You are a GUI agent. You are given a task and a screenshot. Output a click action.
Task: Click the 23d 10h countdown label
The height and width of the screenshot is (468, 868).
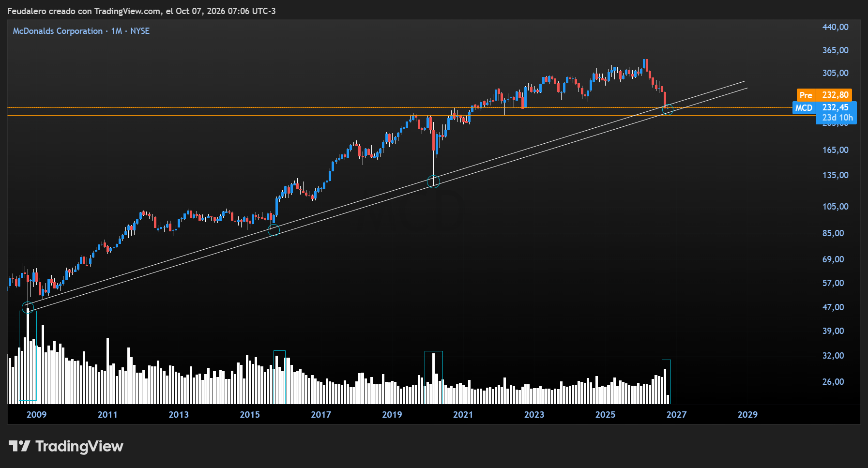(x=838, y=118)
